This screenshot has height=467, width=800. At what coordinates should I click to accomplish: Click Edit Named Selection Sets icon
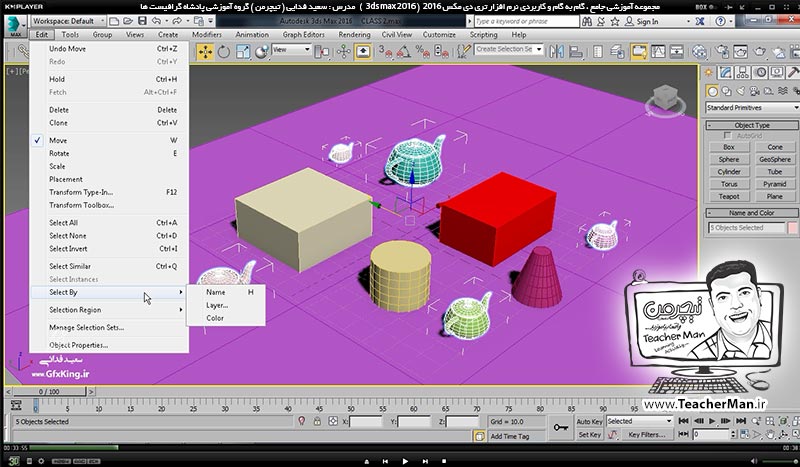point(463,52)
